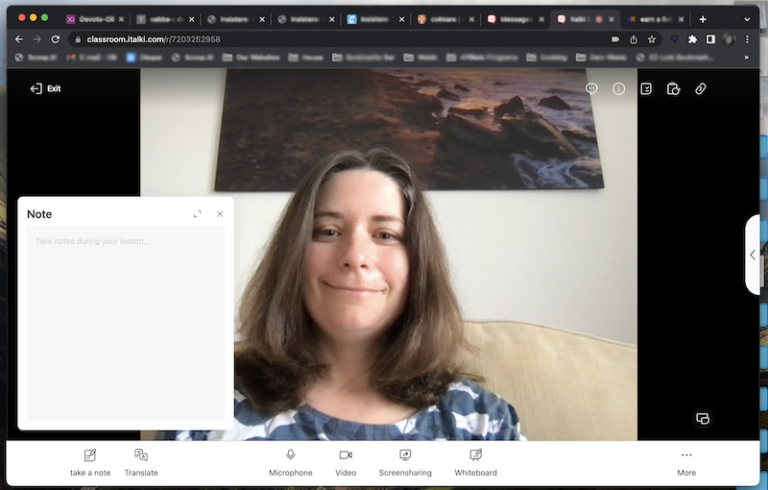Viewport: 768px width, 490px height.
Task: Turn off the Video camera
Action: point(345,456)
